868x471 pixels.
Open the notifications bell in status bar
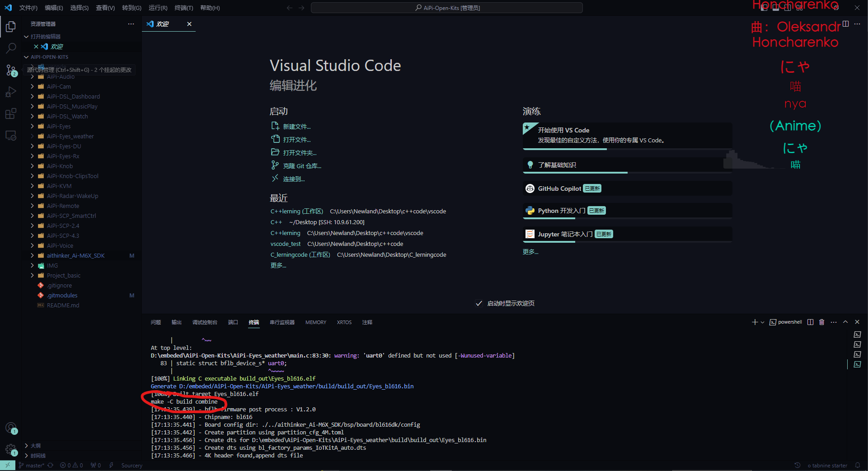[x=858, y=465]
